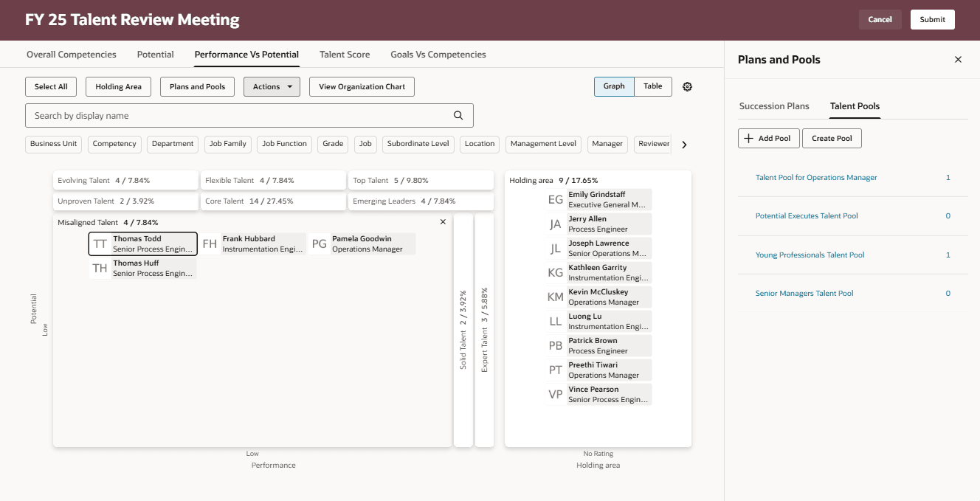Screen dimensions: 980x501
Task: Filter by Manager chip
Action: pos(607,144)
